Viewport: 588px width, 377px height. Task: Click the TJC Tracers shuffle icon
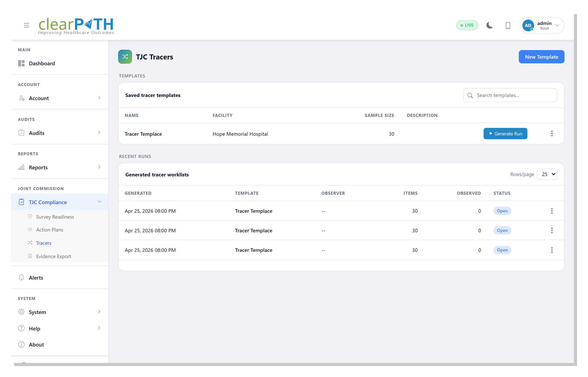[125, 57]
